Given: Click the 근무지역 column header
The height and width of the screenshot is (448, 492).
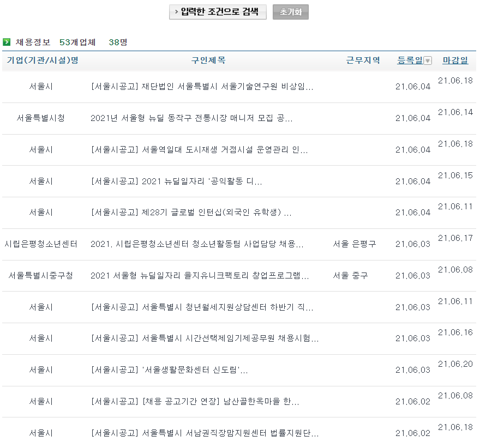Looking at the screenshot, I should coord(363,60).
